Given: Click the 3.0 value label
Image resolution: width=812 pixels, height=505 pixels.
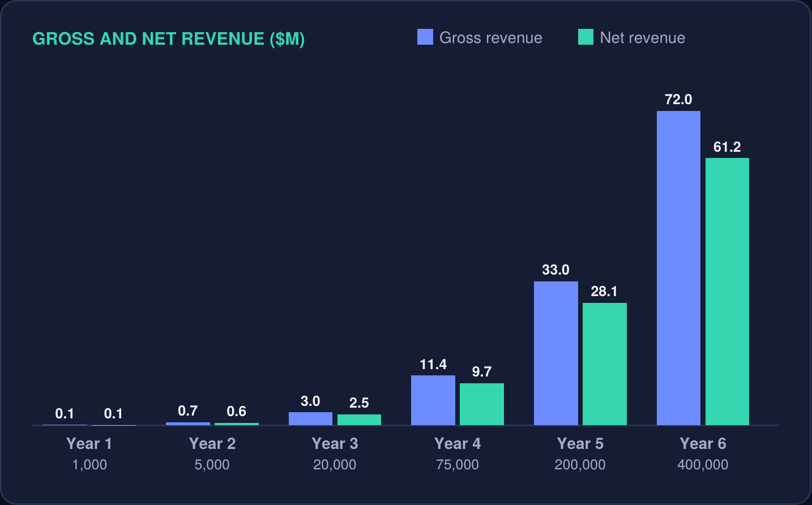Looking at the screenshot, I should coord(310,401).
